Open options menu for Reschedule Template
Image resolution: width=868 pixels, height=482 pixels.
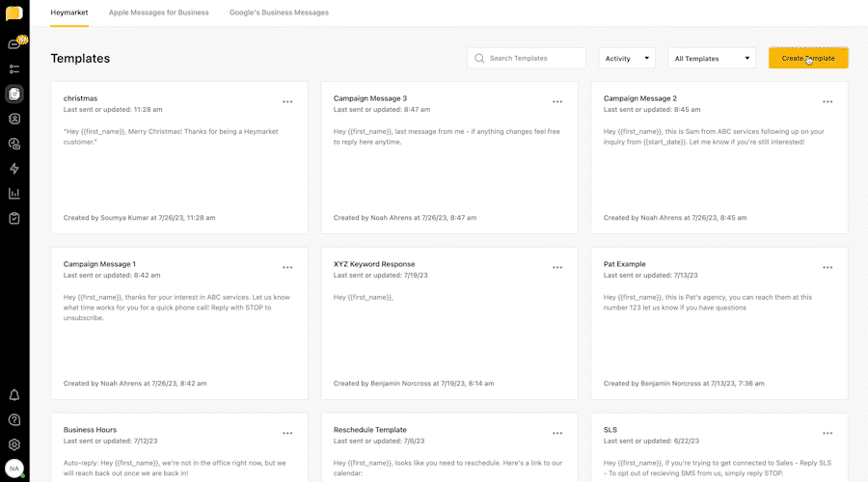(x=557, y=433)
